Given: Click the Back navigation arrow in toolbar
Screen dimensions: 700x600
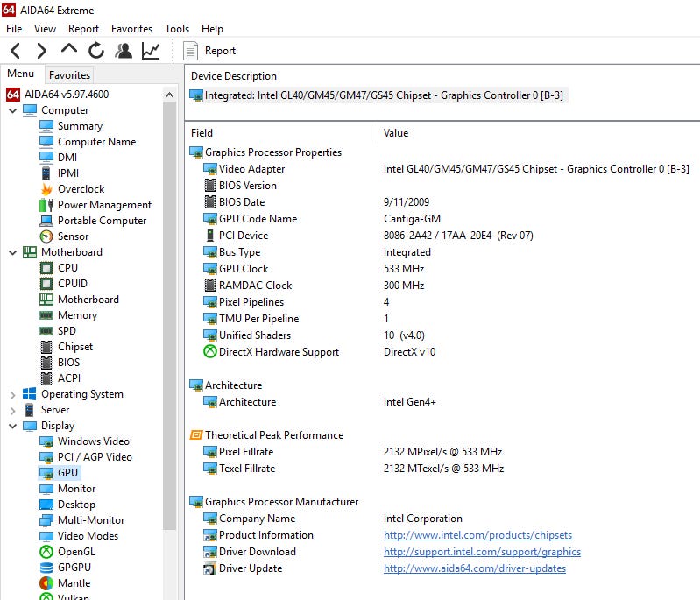Looking at the screenshot, I should click(x=16, y=51).
